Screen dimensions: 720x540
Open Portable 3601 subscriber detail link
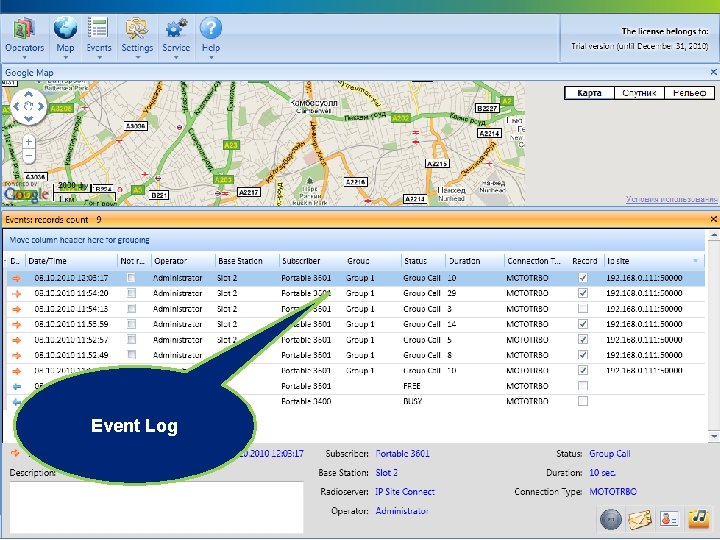tap(402, 454)
